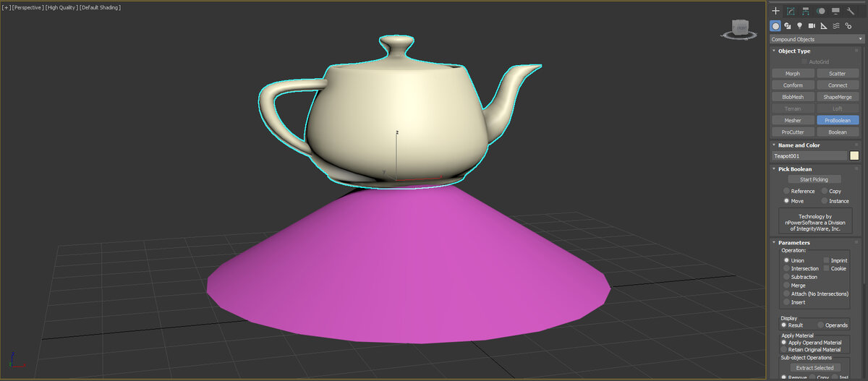Enable the Imprint checkbox

click(835, 260)
